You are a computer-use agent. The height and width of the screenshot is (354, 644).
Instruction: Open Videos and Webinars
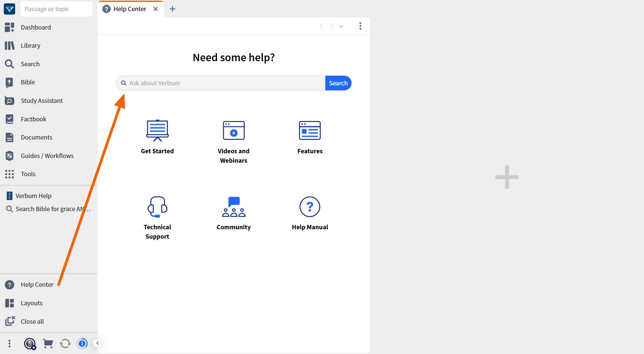(234, 142)
